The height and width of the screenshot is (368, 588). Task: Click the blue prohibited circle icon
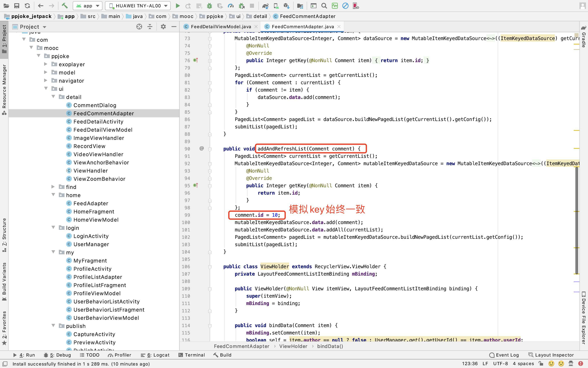[345, 6]
